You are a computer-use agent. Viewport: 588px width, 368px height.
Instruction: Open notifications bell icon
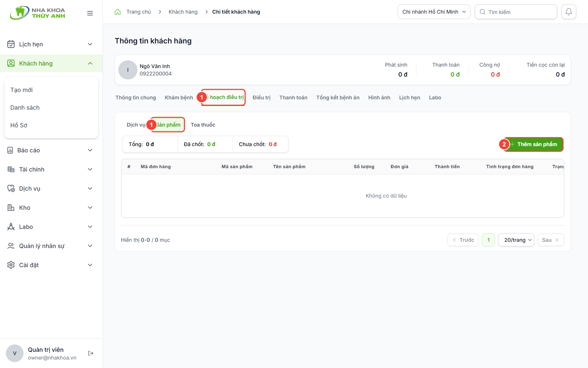point(569,12)
